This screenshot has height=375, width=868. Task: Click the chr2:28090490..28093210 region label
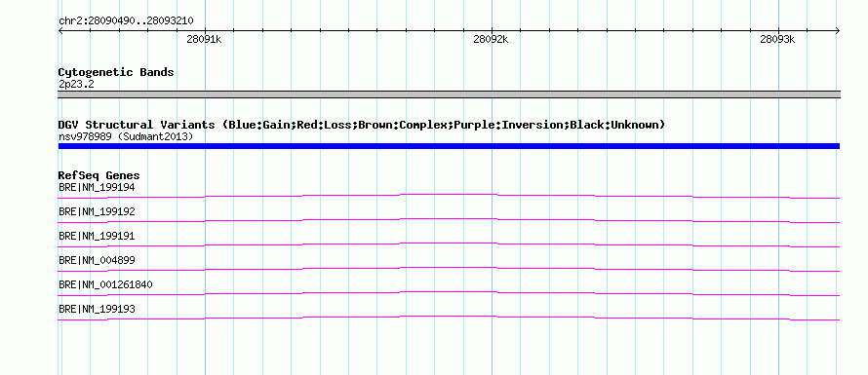coord(126,21)
